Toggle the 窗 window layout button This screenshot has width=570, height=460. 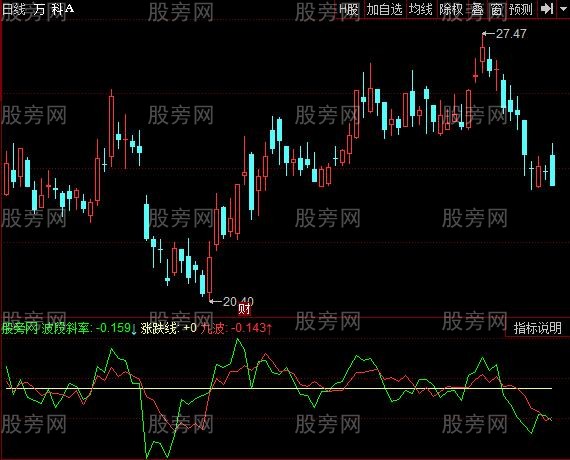pyautogui.click(x=496, y=9)
